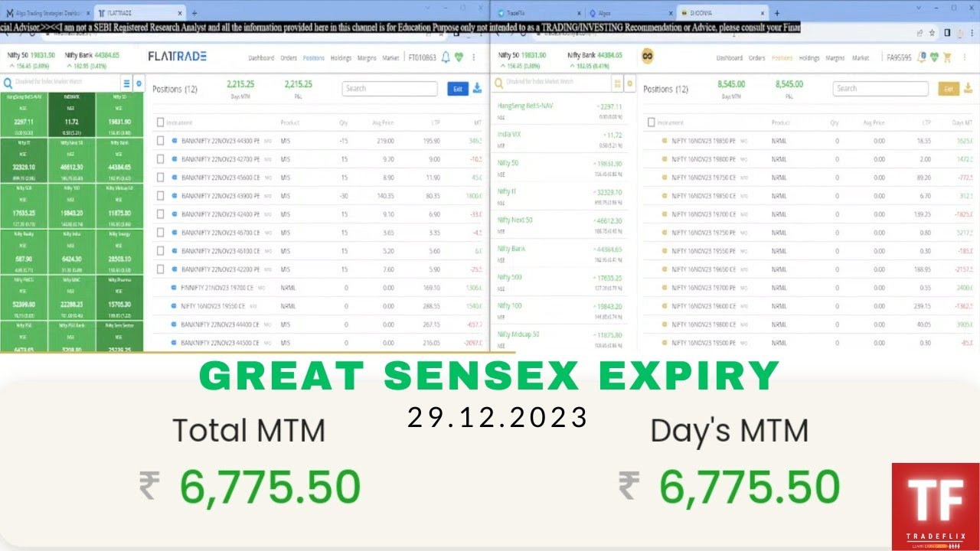Select Nifty Midcap 50 in Shoonya watchlist

coord(561,339)
